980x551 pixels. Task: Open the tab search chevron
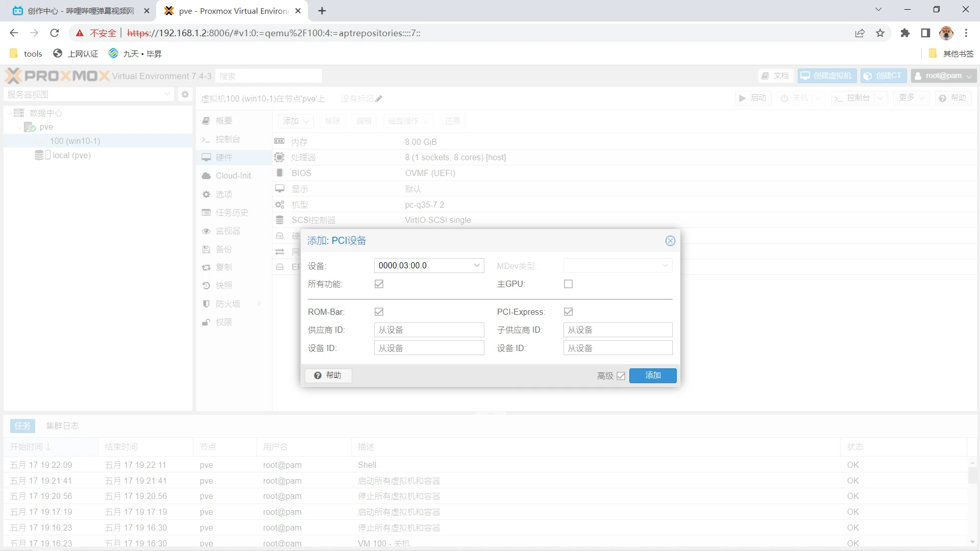(x=878, y=9)
